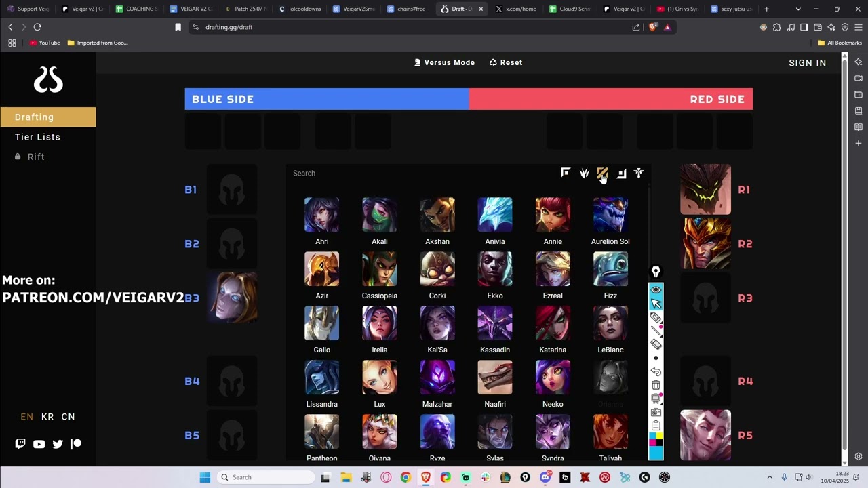868x488 pixels.
Task: Open the YouTube bookmark
Action: (45, 43)
